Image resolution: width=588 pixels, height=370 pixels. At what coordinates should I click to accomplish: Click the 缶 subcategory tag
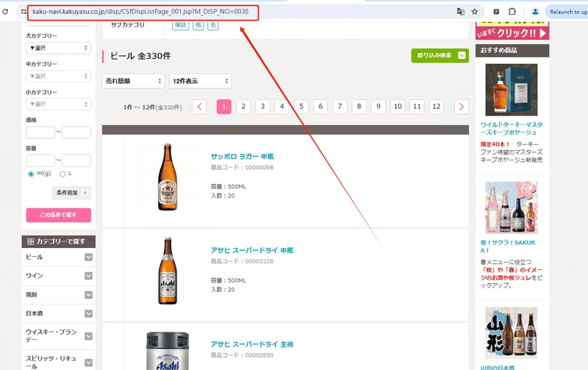click(x=213, y=25)
